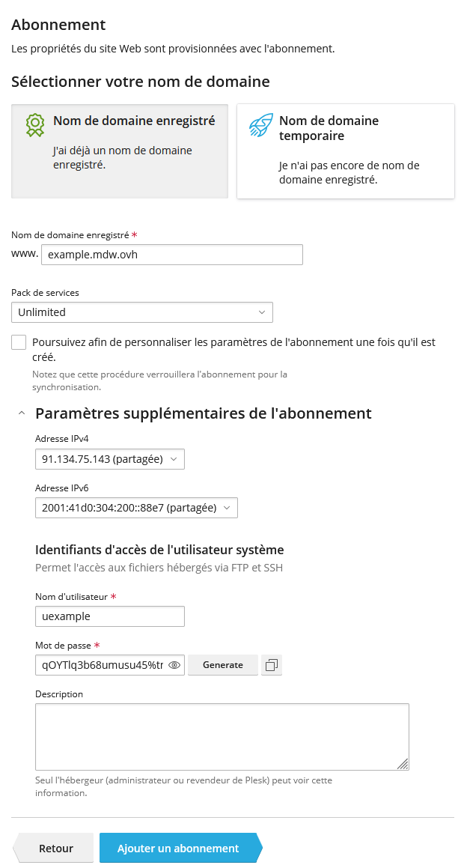Enable subscription customization checkbox
Screen dimensions: 467x868
pos(19,342)
